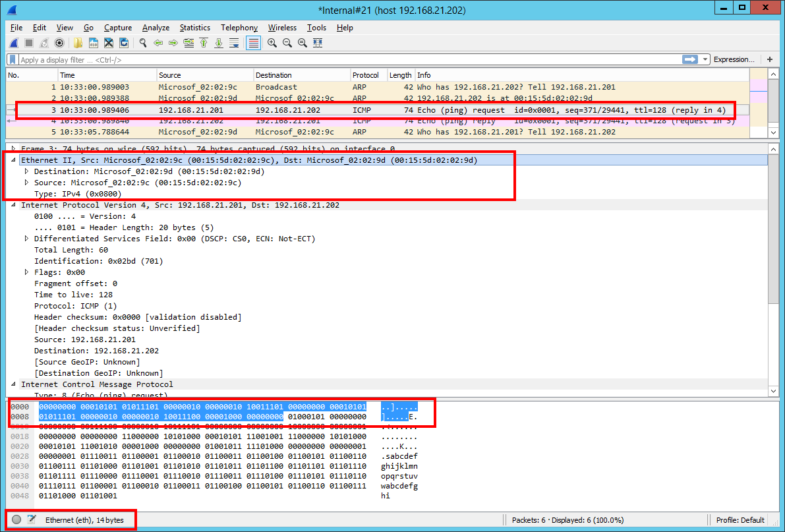Open a capture file with folder icon
Image resolution: width=785 pixels, height=532 pixels.
point(78,43)
